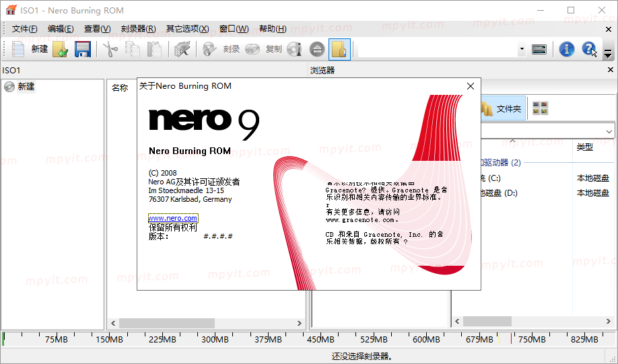Click the 300MB mark on capacity bar
This screenshot has height=364, width=618.
tap(215, 339)
